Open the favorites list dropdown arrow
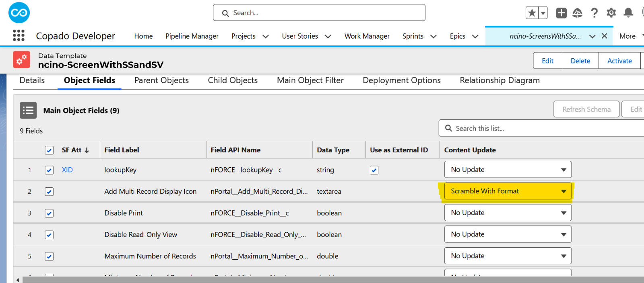This screenshot has width=644, height=283. pyautogui.click(x=543, y=13)
